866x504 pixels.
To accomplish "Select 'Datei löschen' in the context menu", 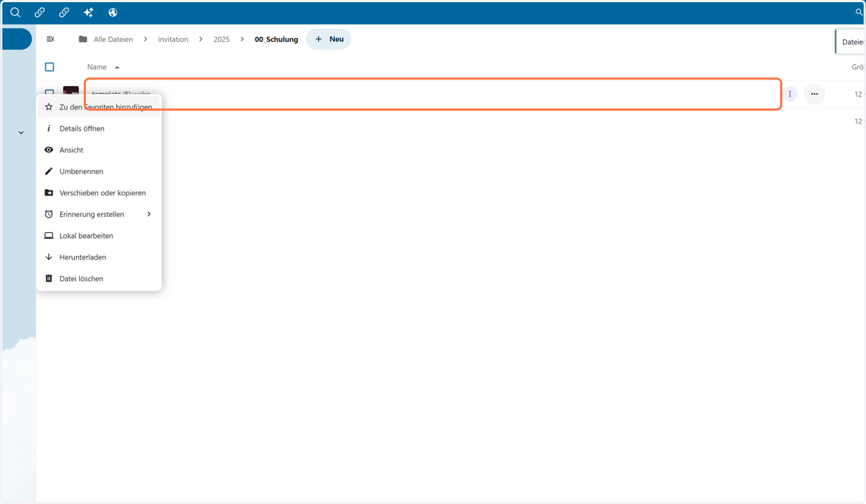I will 99,278.
